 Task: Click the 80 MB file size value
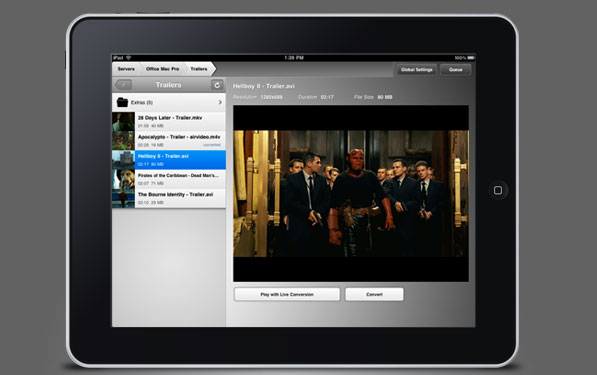(385, 97)
